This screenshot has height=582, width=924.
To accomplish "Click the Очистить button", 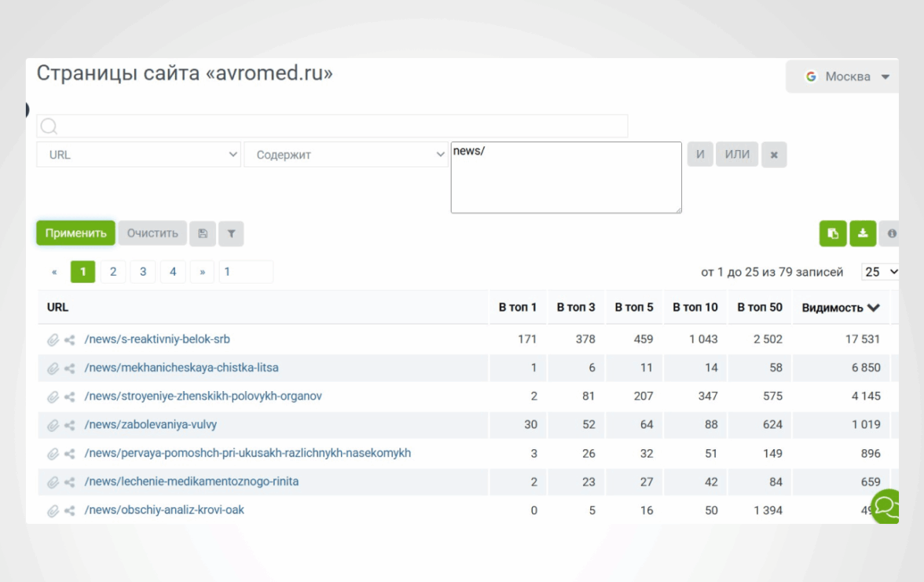I will (152, 233).
